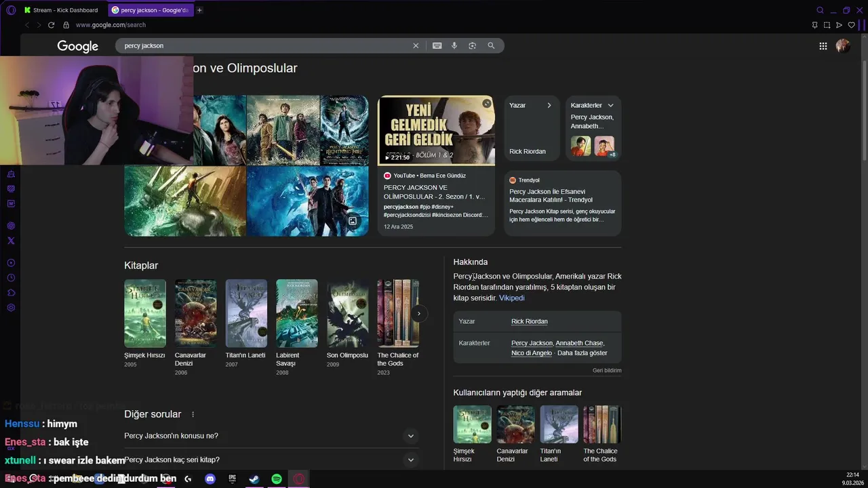Open related search Titan'ın Laneti thumbnail

coord(559,424)
